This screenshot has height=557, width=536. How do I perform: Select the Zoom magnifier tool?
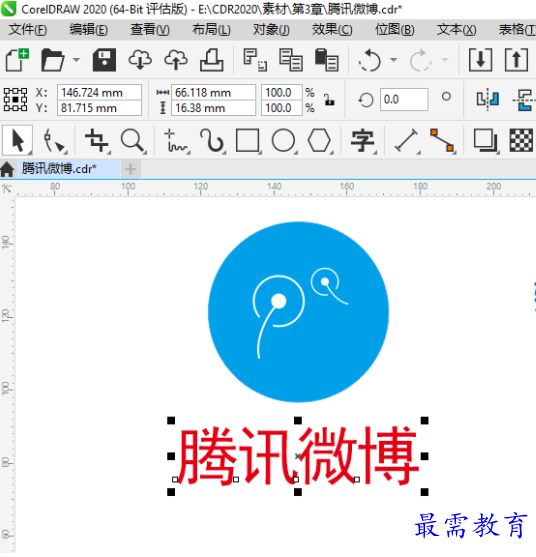pos(133,141)
